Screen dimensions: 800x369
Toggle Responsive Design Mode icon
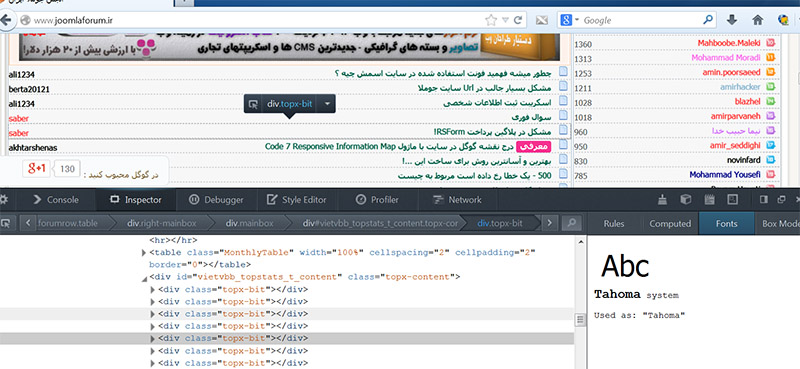click(x=733, y=200)
